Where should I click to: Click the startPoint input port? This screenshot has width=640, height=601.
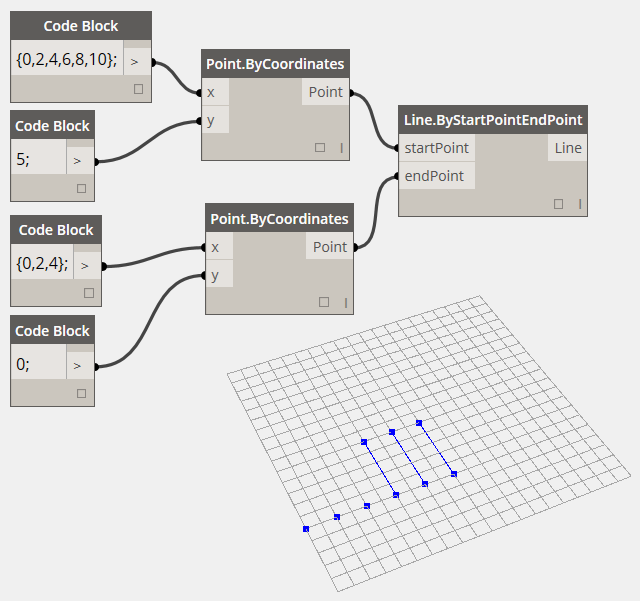435,148
